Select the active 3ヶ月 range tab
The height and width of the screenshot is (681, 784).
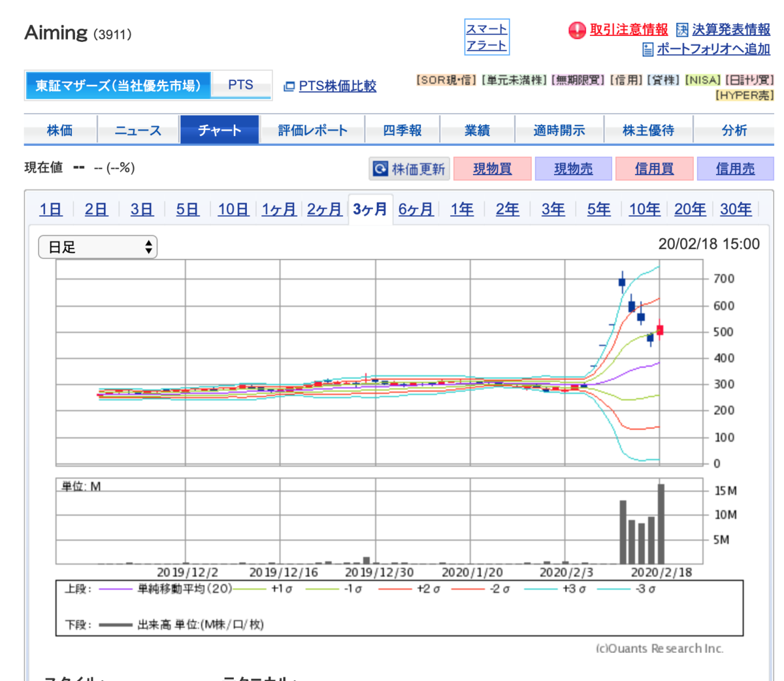370,209
